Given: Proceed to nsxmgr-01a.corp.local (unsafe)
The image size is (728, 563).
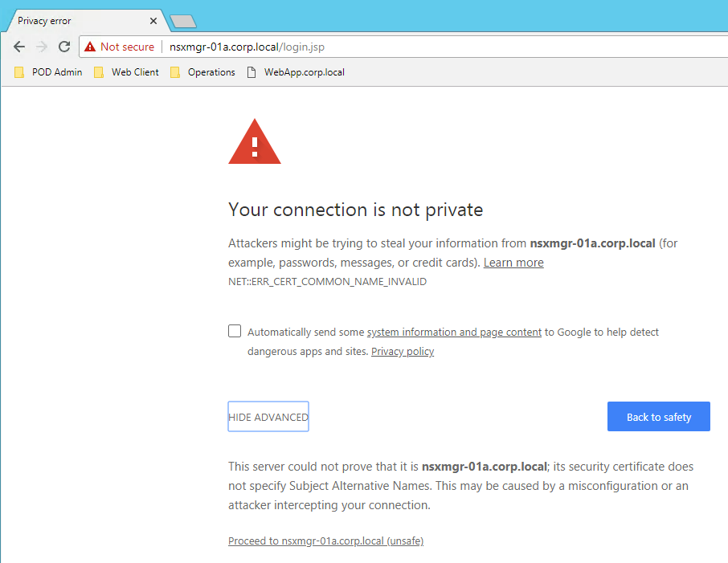Looking at the screenshot, I should coord(326,541).
